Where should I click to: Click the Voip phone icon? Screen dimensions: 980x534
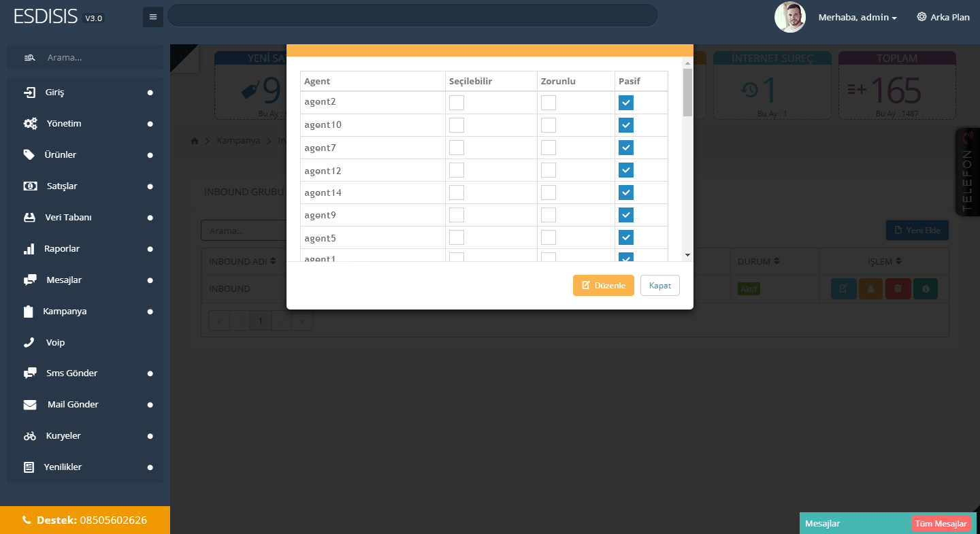pos(29,343)
